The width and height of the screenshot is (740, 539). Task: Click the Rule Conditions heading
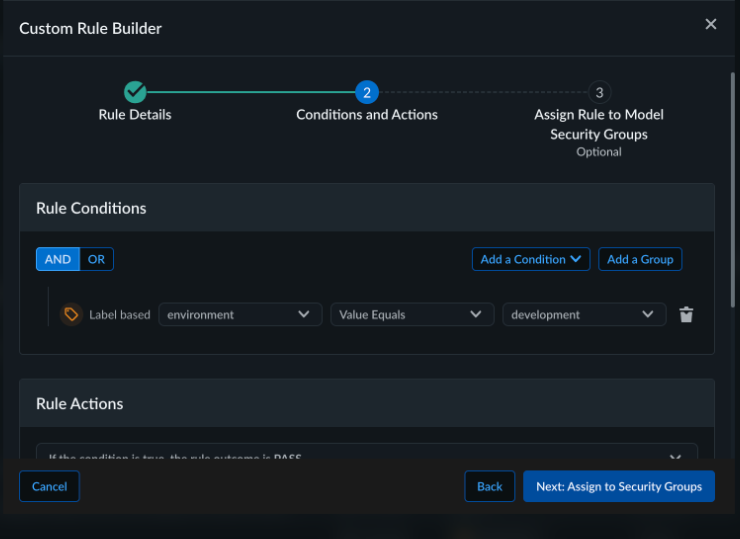(x=91, y=208)
